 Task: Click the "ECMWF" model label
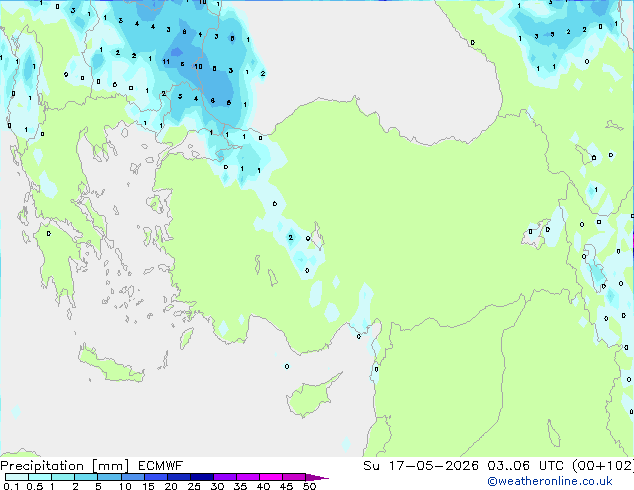coord(161,466)
